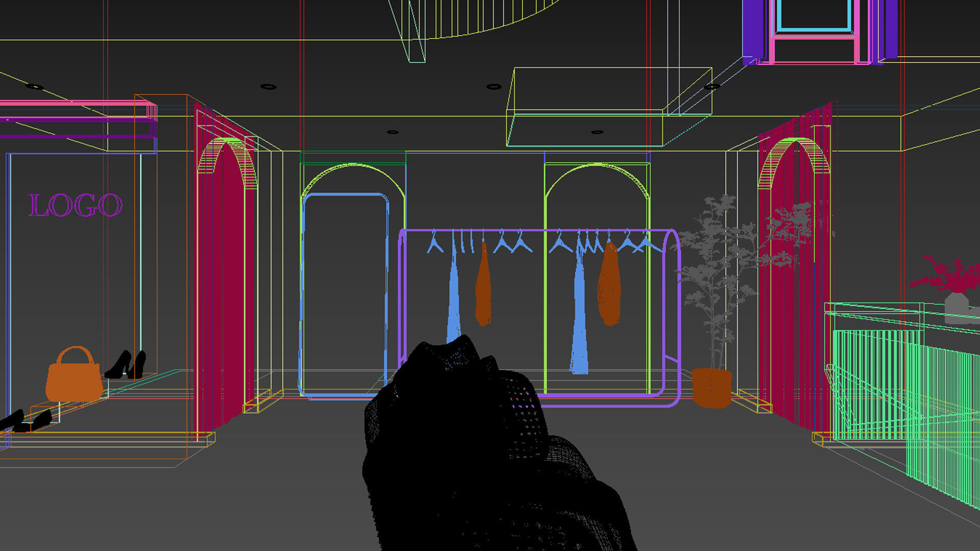Select the cyan window frame at top

(814, 15)
